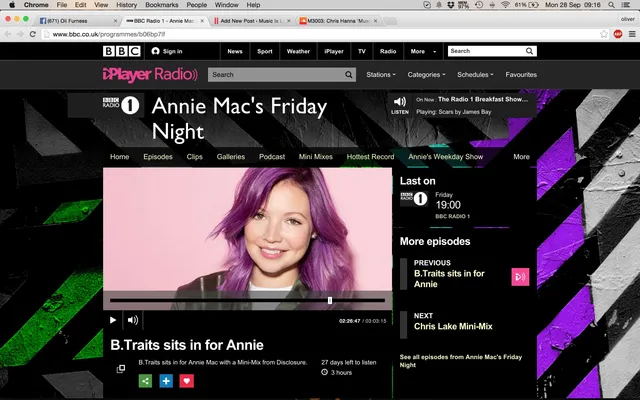This screenshot has width=640, height=400.
Task: Open the Episodes tab
Action: 158,157
